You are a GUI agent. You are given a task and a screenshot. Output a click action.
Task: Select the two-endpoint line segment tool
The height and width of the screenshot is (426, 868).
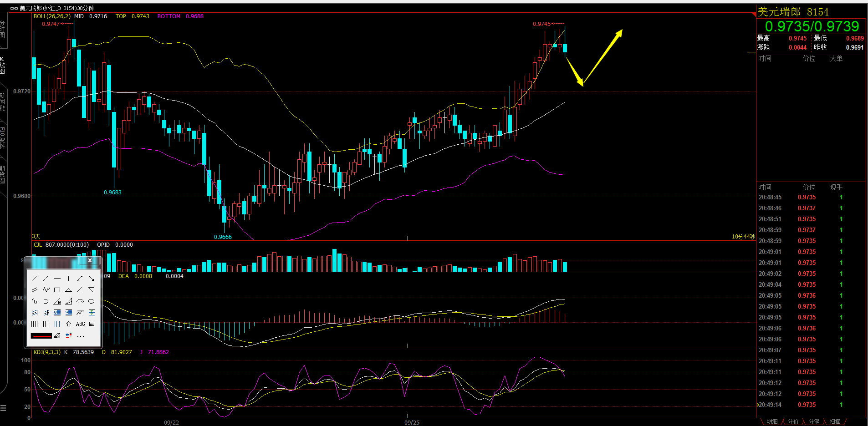pos(80,278)
